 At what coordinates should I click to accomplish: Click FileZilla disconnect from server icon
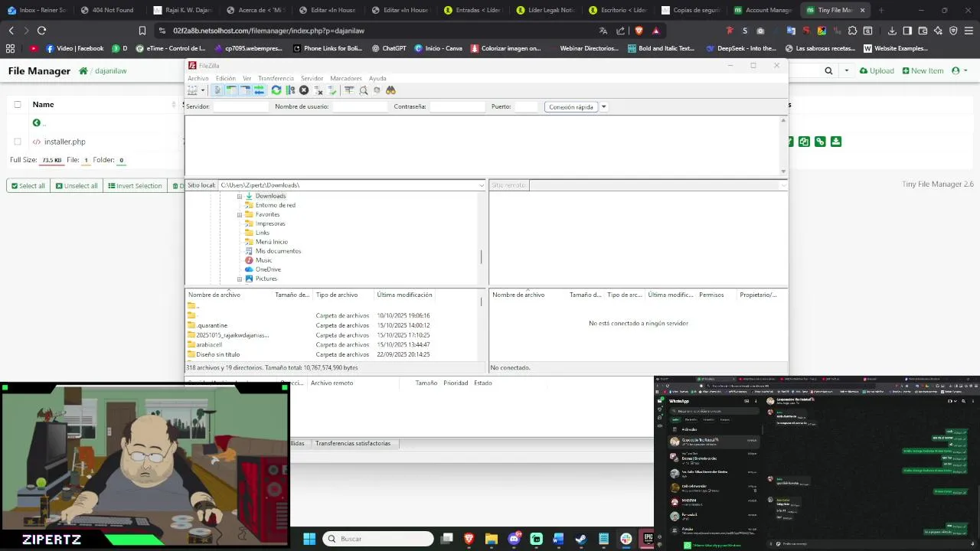pyautogui.click(x=318, y=90)
